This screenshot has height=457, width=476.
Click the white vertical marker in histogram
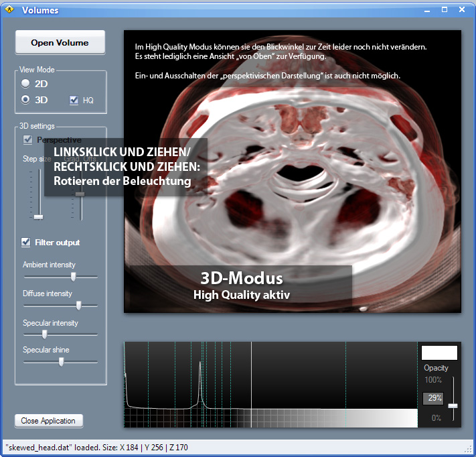click(251, 385)
